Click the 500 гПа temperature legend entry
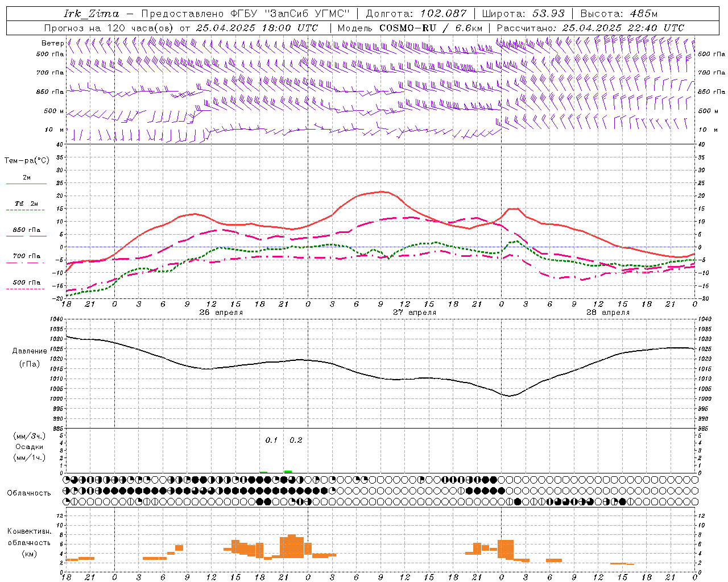Image resolution: width=728 pixels, height=582 pixels. coord(27,282)
